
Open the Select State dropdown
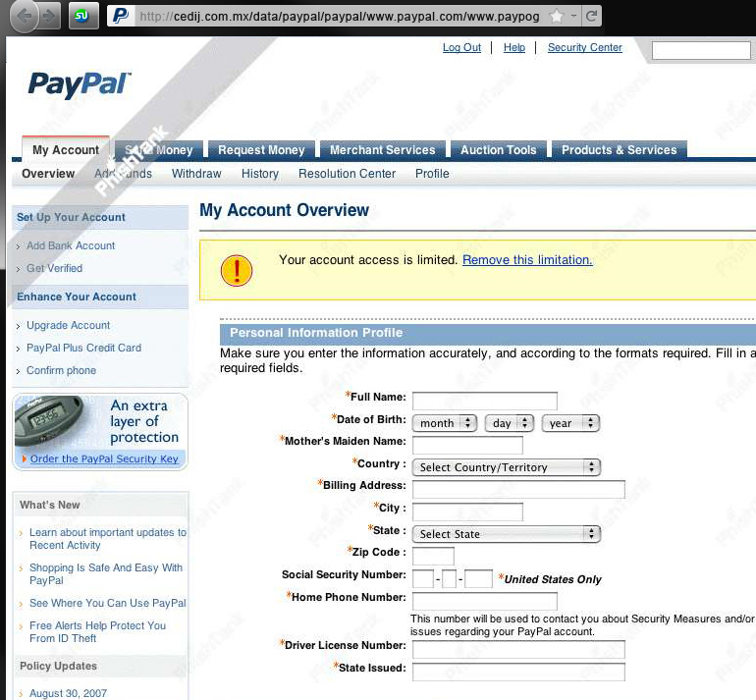(x=507, y=534)
